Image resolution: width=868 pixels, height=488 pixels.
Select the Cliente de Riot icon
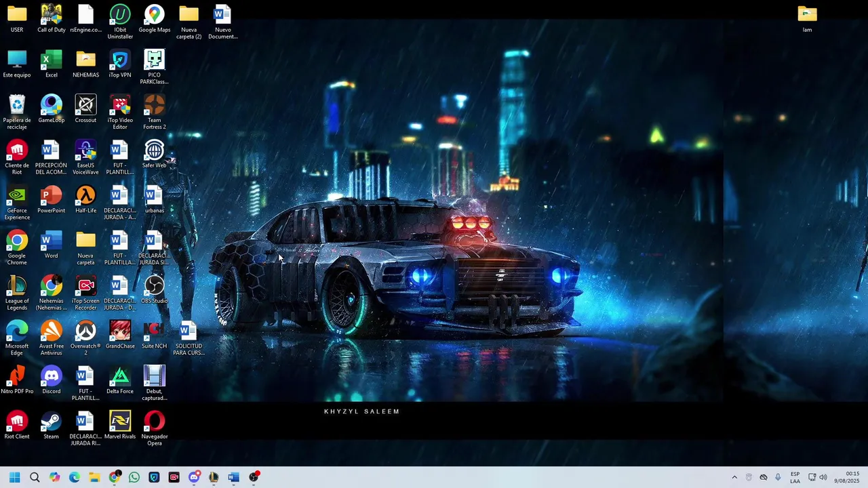point(17,157)
